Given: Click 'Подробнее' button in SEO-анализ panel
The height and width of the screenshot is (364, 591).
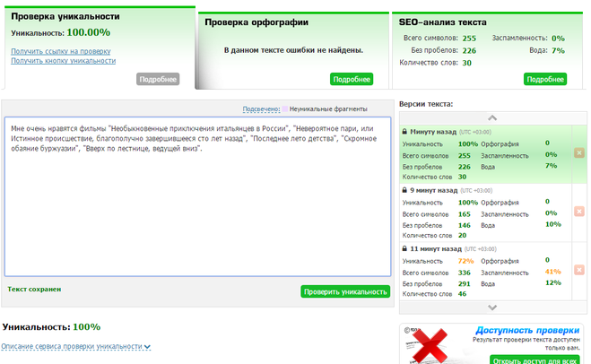Looking at the screenshot, I should tap(545, 79).
